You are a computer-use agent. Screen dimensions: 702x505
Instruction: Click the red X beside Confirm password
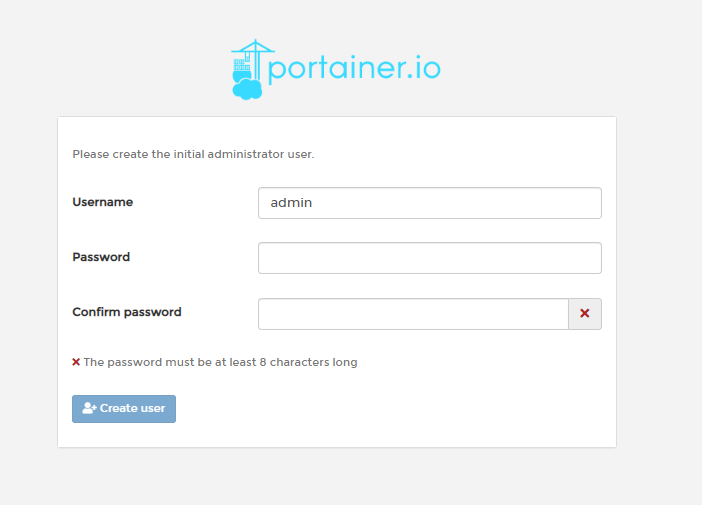585,313
